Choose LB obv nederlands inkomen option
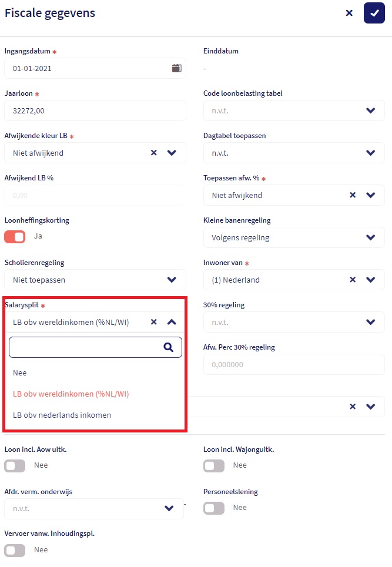The width and height of the screenshot is (392, 567). point(62,415)
